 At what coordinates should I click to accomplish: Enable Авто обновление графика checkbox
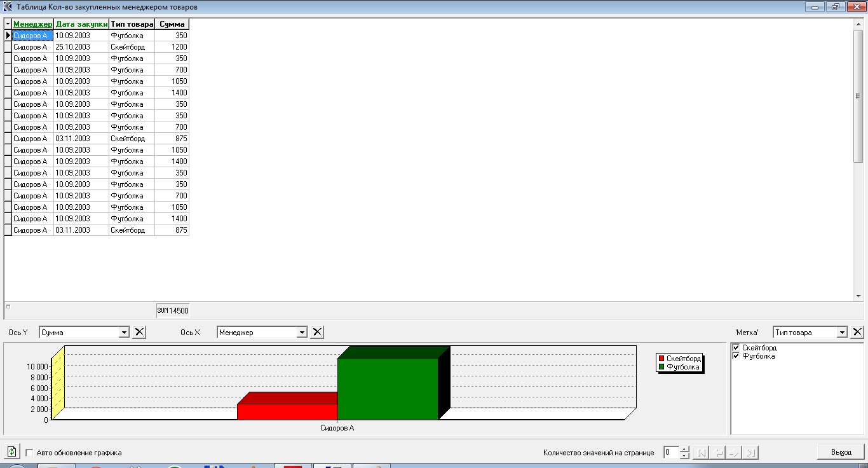29,453
